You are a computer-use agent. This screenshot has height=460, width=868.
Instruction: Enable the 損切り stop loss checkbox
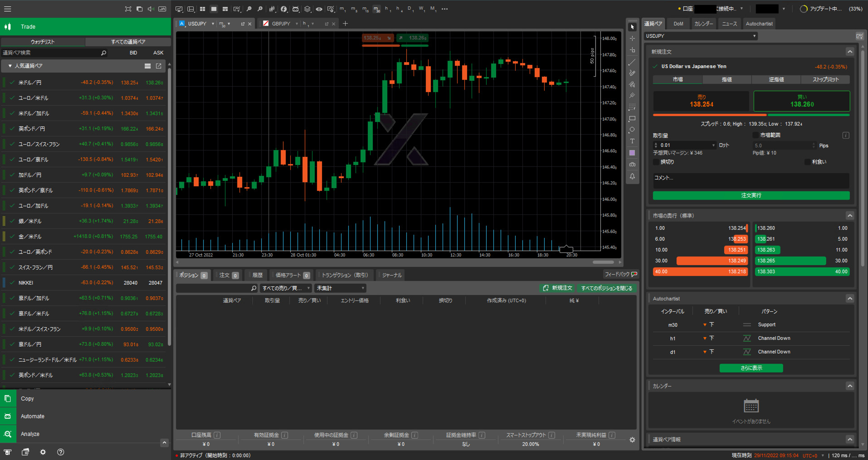[x=656, y=162]
